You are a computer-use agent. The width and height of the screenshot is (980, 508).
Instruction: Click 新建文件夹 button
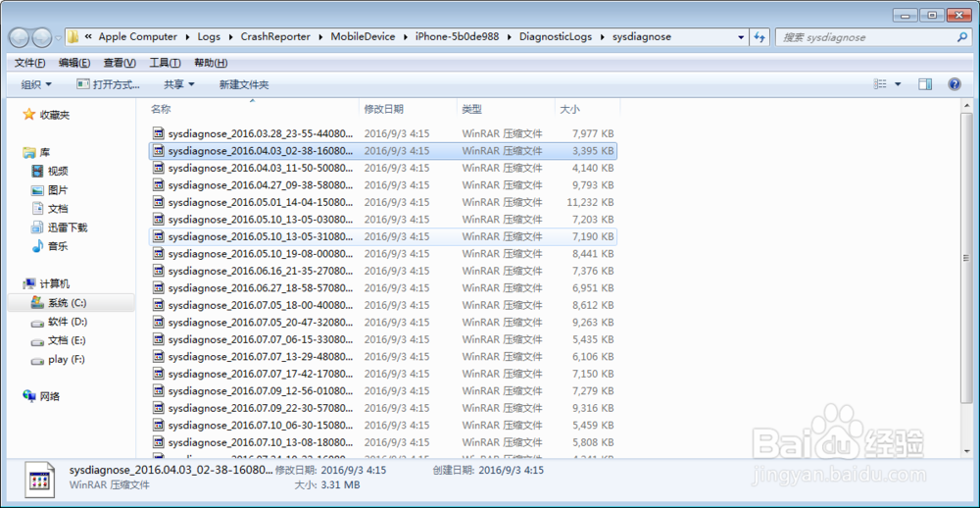click(x=244, y=84)
